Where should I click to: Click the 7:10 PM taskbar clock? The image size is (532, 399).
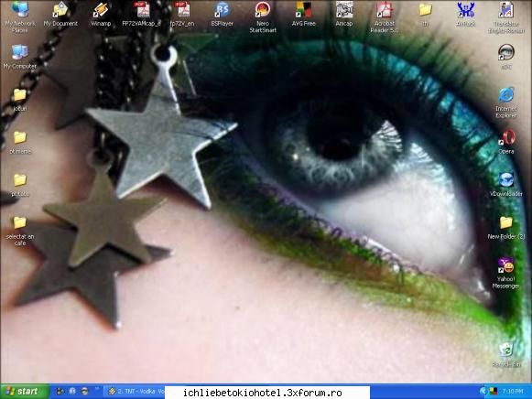click(513, 392)
